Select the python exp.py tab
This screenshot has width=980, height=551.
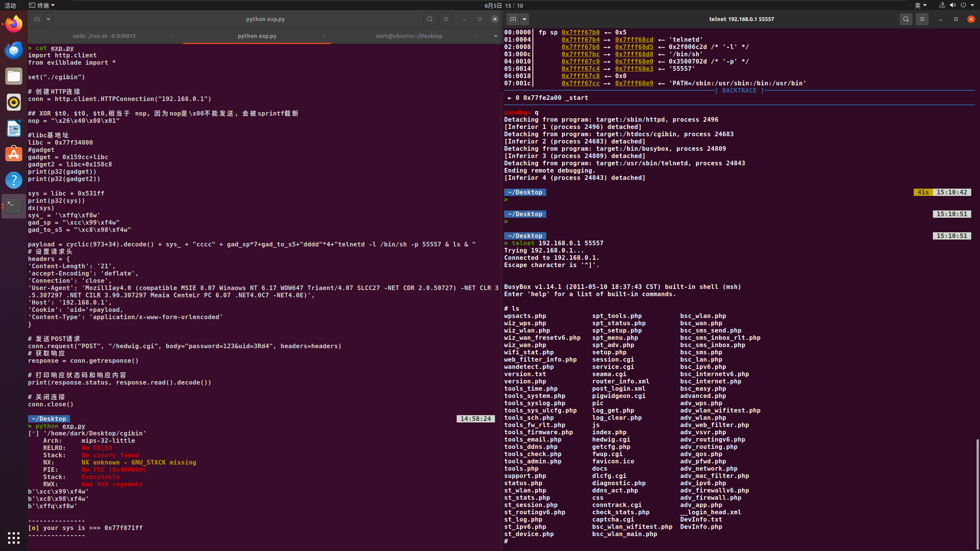point(257,36)
